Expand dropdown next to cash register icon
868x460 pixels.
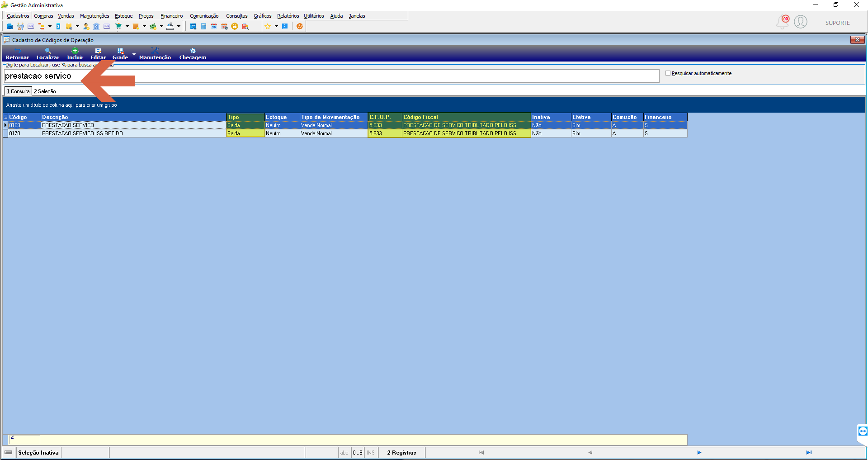(179, 26)
